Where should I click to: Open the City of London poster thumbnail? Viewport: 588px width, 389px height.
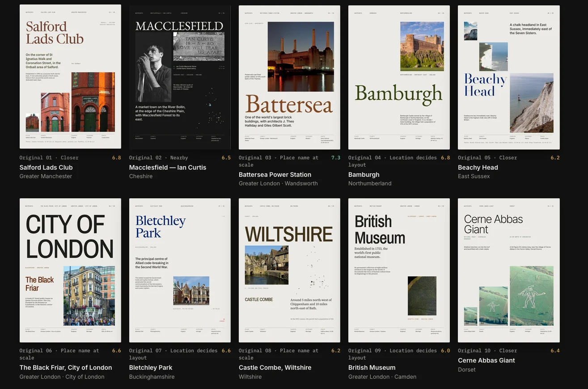[70, 270]
